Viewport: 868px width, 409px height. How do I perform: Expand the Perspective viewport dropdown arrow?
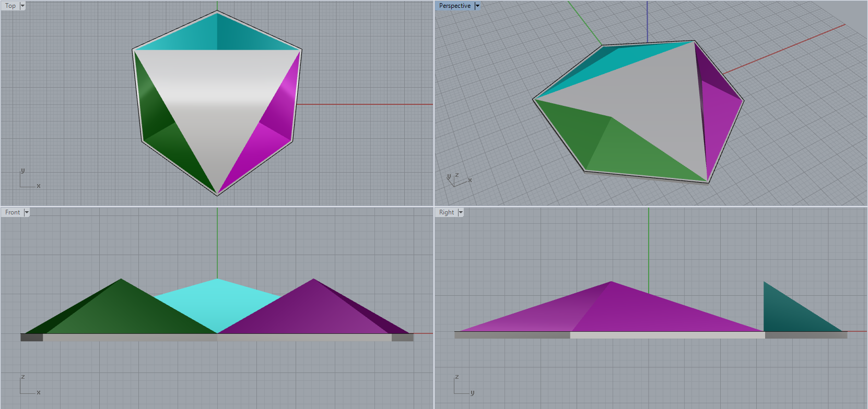click(x=477, y=6)
